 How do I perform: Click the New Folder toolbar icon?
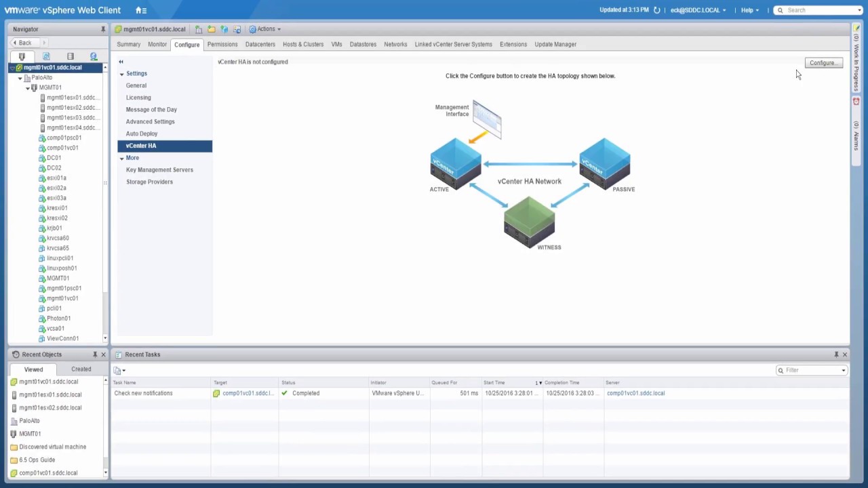[x=212, y=29]
